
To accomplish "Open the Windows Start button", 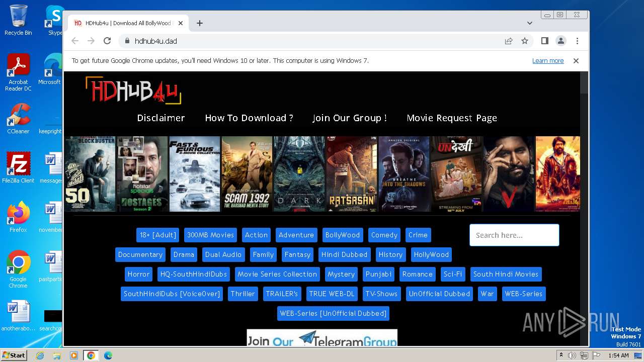I will [14, 355].
